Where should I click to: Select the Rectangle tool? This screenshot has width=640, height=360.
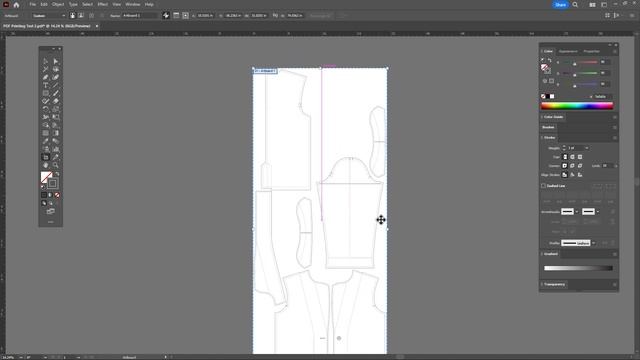pyautogui.click(x=46, y=93)
